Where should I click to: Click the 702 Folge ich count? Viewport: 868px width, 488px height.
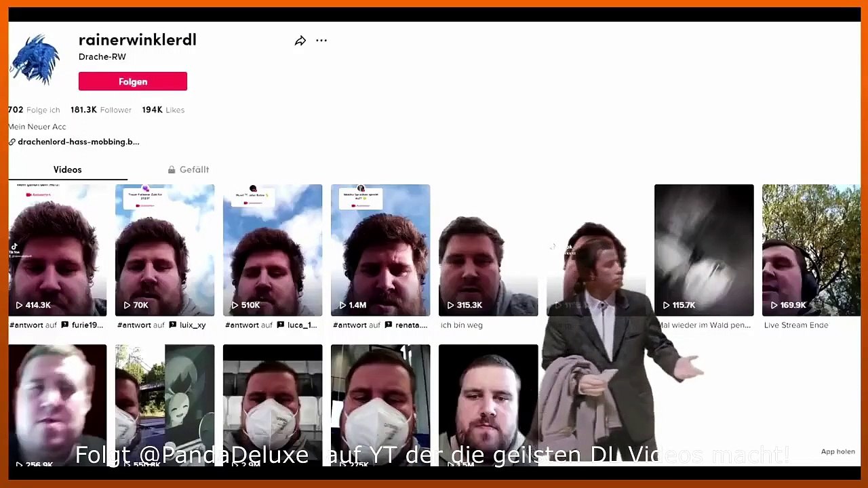pyautogui.click(x=34, y=110)
